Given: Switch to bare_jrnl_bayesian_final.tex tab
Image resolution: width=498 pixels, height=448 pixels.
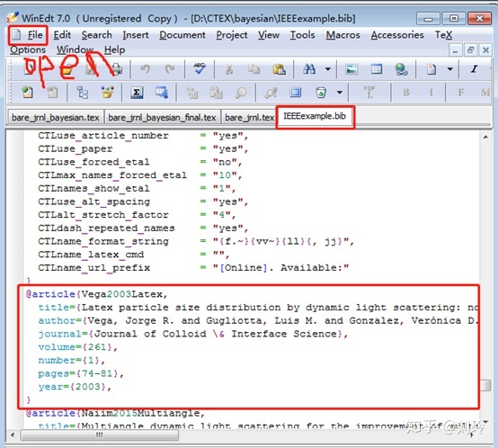Looking at the screenshot, I should coord(162,118).
